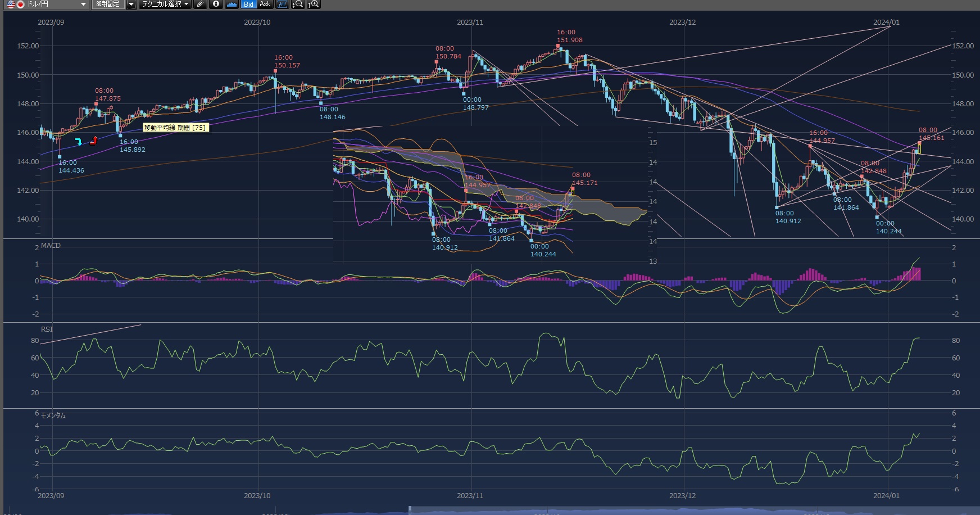Click the chart settings bars icon
The width and height of the screenshot is (980, 515).
[282, 4]
